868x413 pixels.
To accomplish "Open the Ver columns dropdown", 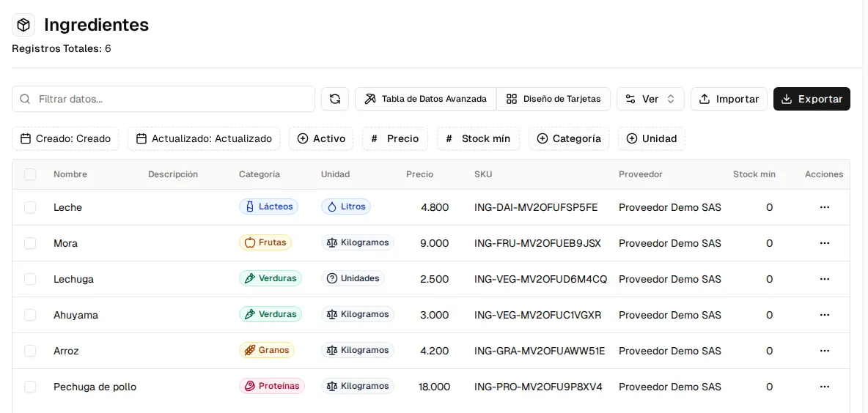I will (x=650, y=99).
